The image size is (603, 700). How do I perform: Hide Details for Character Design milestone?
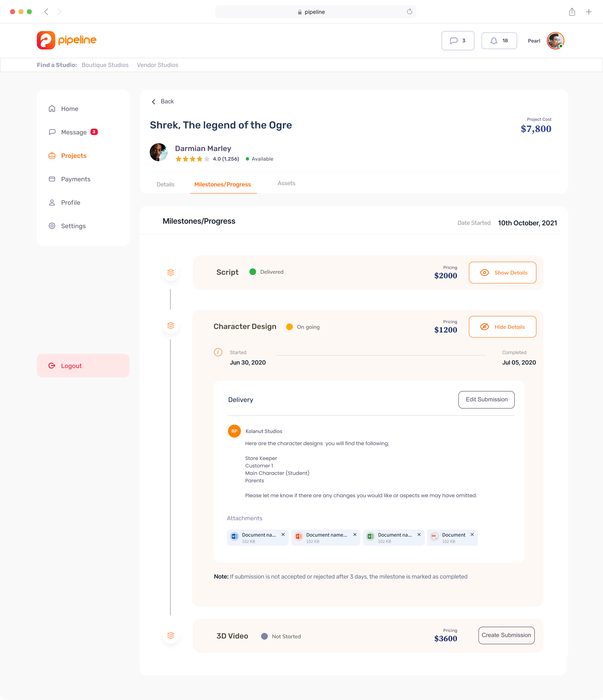coord(502,327)
